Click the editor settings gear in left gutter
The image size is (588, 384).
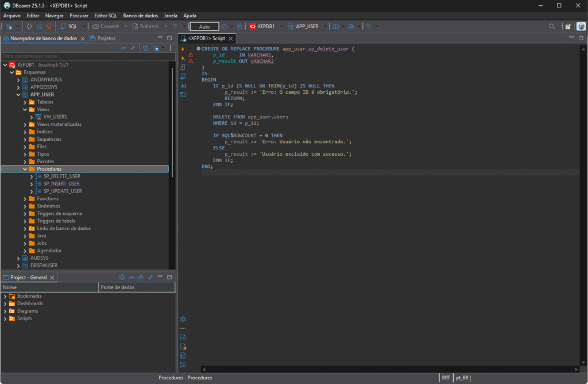pyautogui.click(x=183, y=319)
